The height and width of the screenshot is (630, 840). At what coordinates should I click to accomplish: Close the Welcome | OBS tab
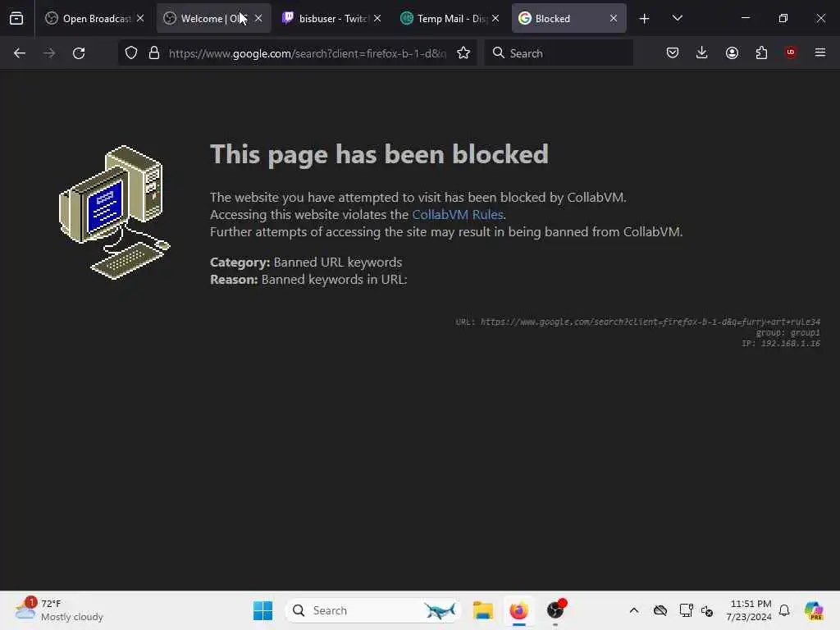[258, 19]
